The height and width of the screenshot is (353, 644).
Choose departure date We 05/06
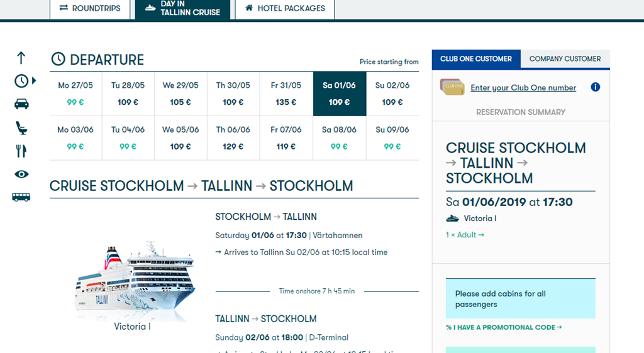coord(180,138)
